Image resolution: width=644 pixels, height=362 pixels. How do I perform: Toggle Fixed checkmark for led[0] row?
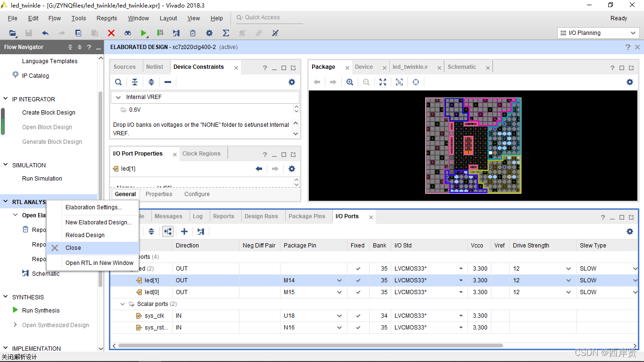358,292
